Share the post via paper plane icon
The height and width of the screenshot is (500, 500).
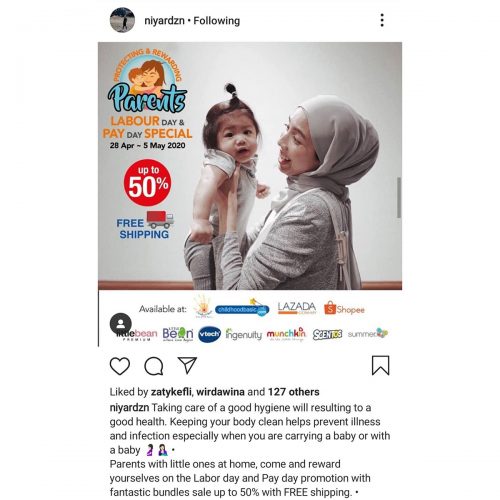click(x=187, y=365)
